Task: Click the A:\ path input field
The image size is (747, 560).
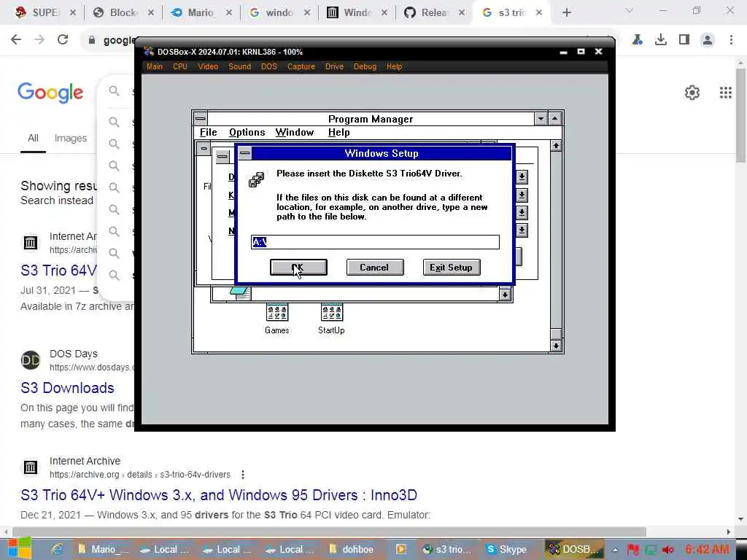Action: pyautogui.click(x=375, y=242)
